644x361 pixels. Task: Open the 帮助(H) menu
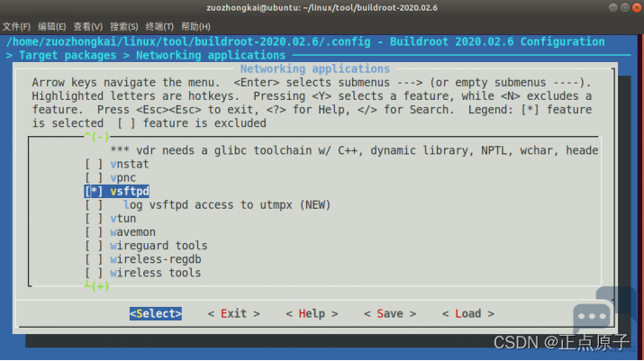pos(196,27)
